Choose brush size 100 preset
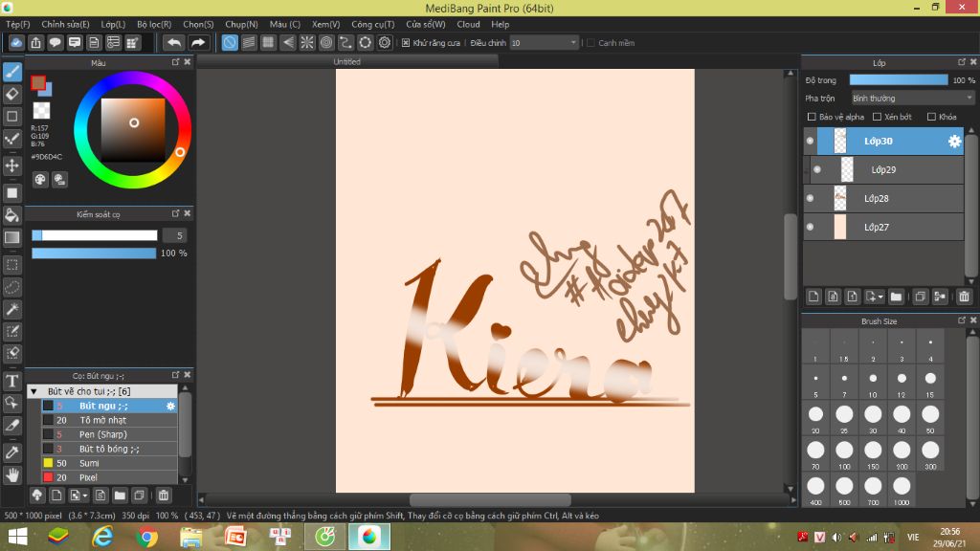The width and height of the screenshot is (980, 551). click(x=844, y=454)
